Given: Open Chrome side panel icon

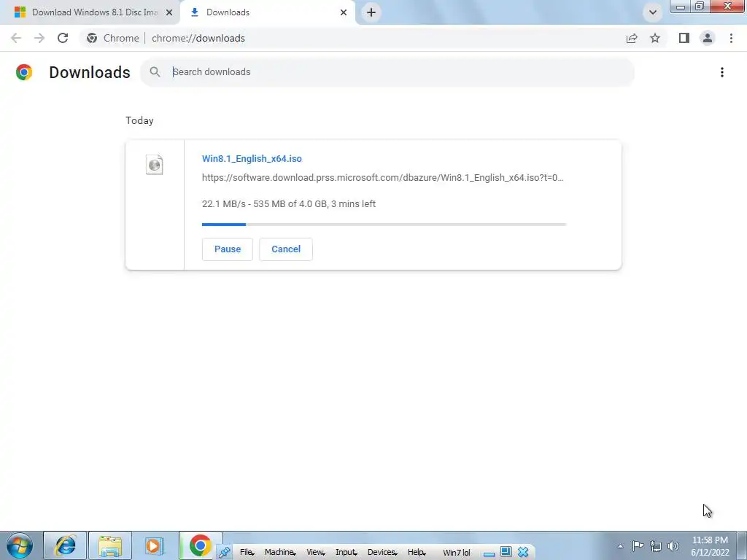Looking at the screenshot, I should [684, 38].
